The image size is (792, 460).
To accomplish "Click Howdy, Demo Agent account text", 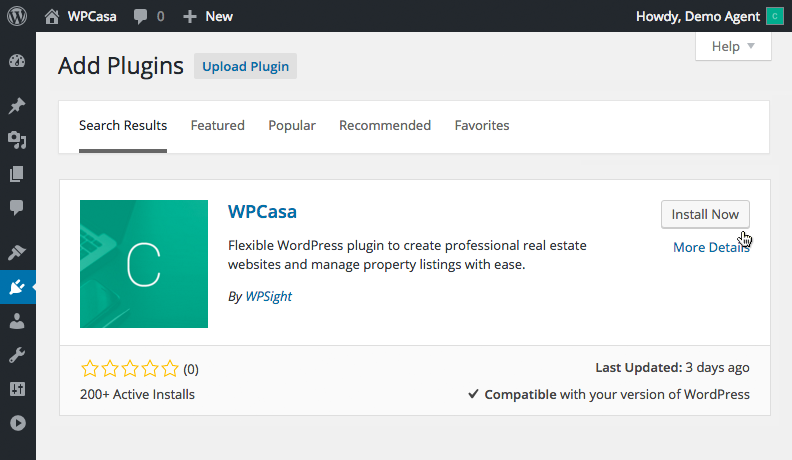I will point(698,17).
